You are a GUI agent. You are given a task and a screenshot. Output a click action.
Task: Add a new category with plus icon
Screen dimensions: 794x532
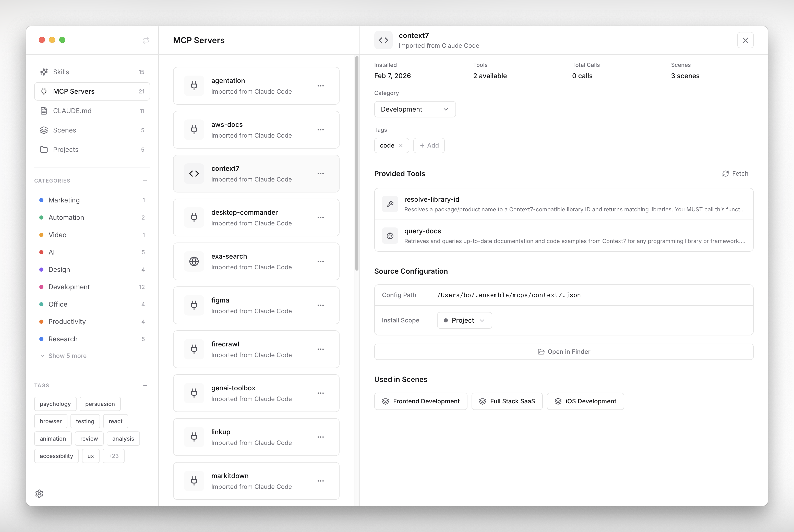[145, 181]
